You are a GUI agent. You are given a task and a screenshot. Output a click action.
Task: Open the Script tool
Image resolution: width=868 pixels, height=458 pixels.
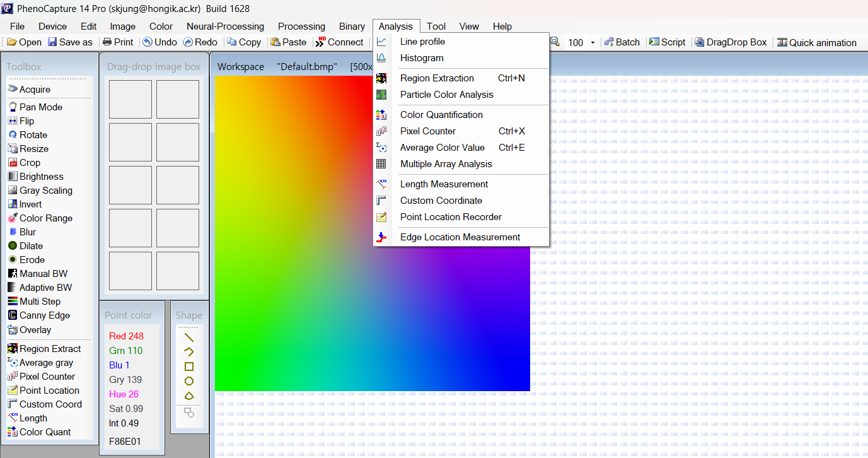[667, 42]
